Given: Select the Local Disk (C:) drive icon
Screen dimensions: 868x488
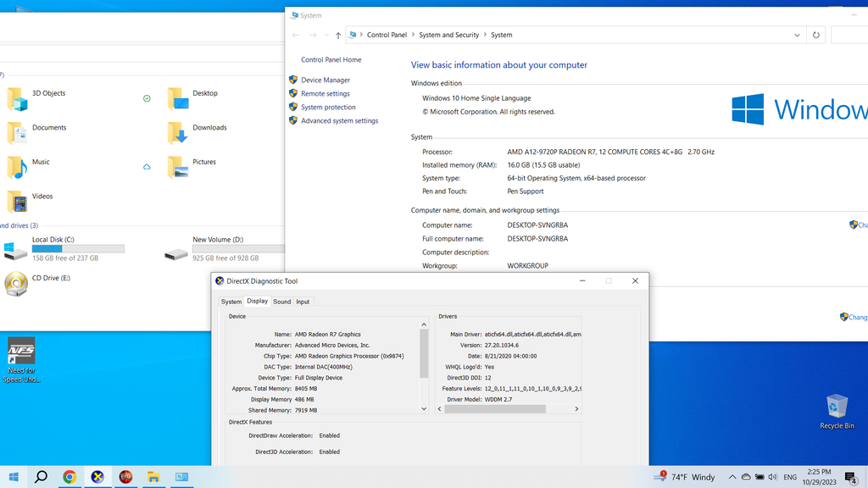Looking at the screenshot, I should [x=15, y=251].
